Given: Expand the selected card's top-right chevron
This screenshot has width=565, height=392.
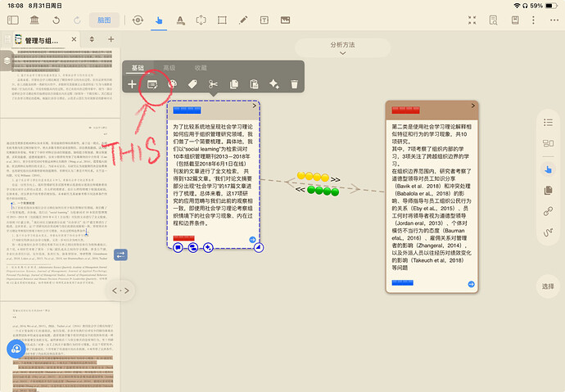Looking at the screenshot, I should point(255,107).
